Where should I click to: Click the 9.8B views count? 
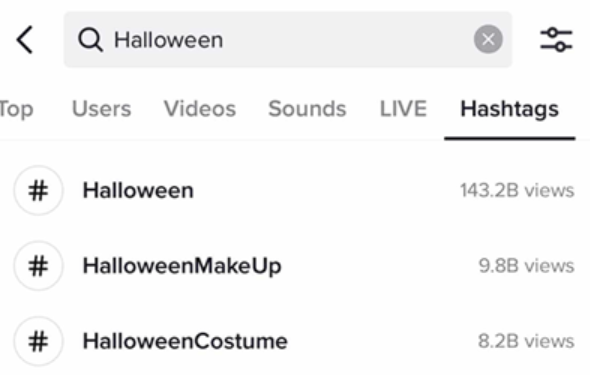526,266
